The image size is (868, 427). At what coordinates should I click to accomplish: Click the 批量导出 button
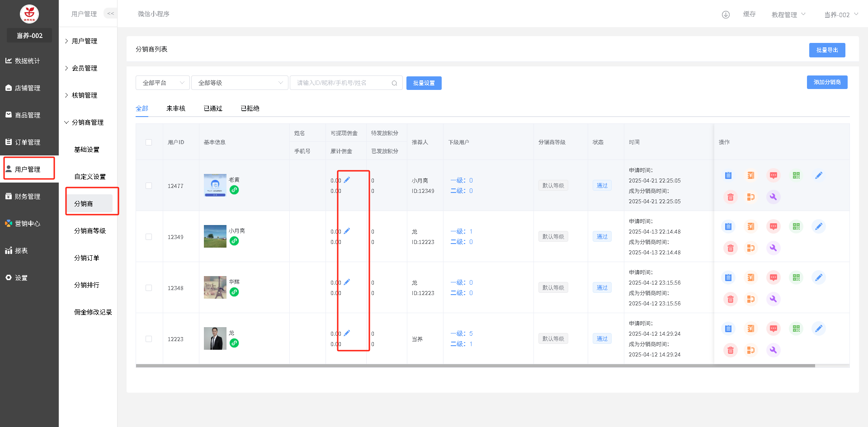827,50
